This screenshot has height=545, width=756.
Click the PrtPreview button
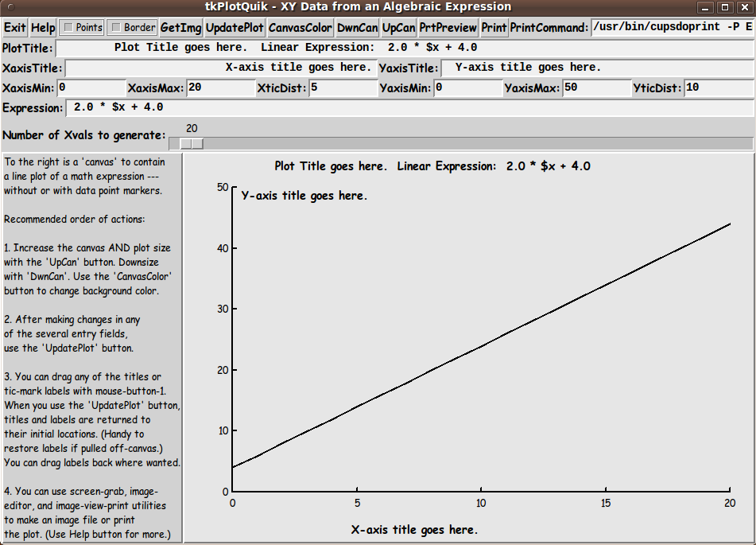pyautogui.click(x=448, y=28)
